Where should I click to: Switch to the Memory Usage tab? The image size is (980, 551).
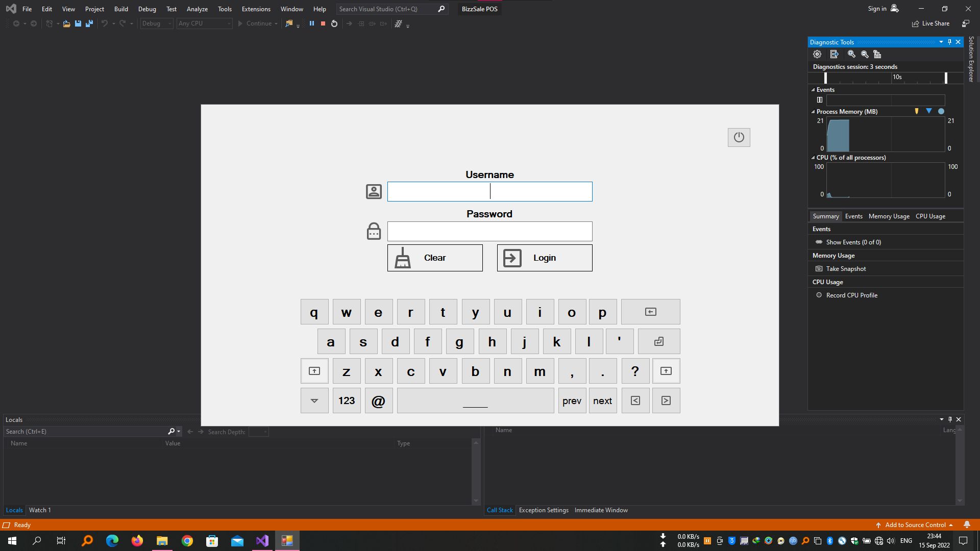tap(889, 216)
